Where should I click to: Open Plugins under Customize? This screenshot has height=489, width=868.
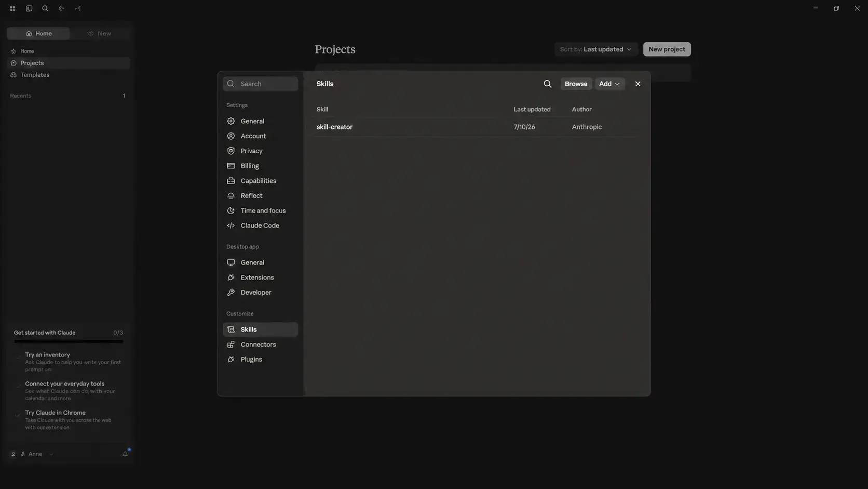(x=260, y=360)
